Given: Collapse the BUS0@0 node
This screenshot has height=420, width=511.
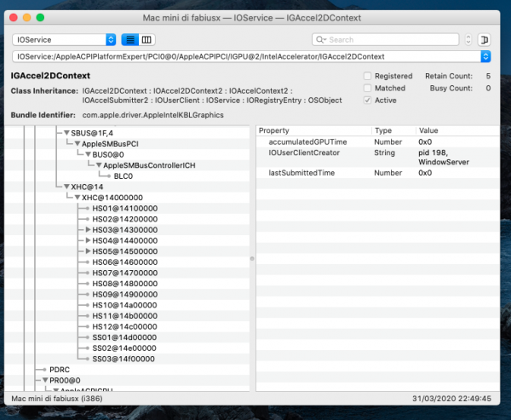Looking at the screenshot, I should [x=88, y=154].
